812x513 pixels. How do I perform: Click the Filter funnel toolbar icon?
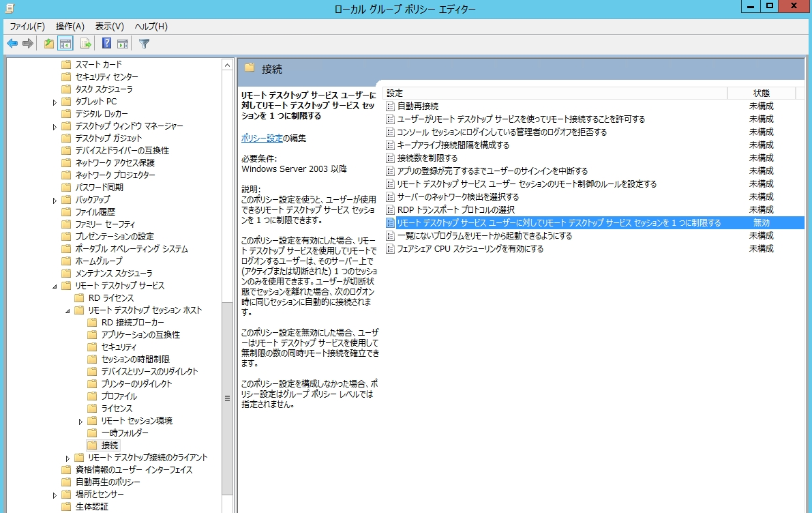coord(144,44)
